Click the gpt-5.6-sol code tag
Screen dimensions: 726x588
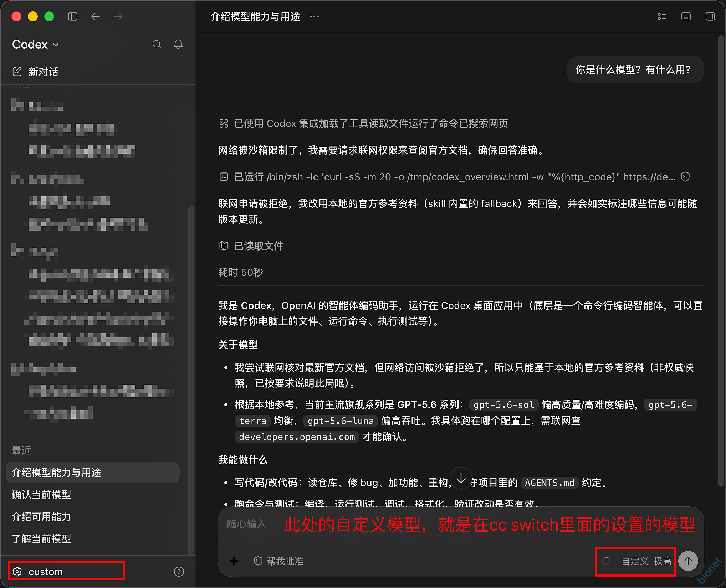click(x=503, y=405)
